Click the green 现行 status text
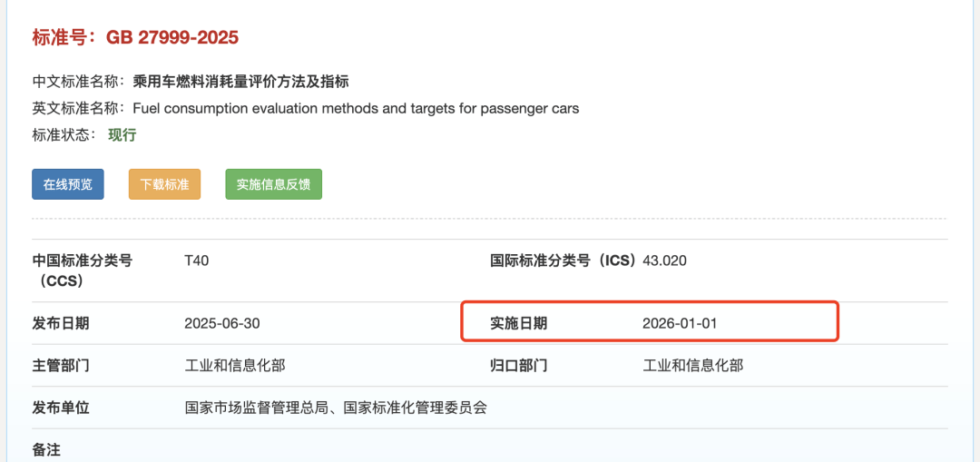Image resolution: width=980 pixels, height=462 pixels. [122, 135]
